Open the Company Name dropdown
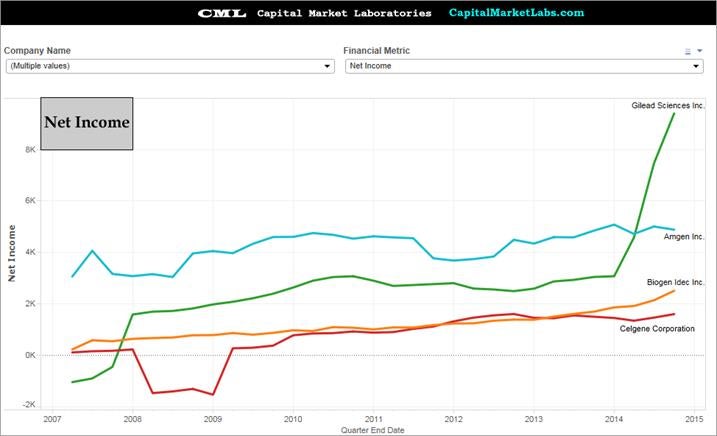The width and height of the screenshot is (717, 436). [x=170, y=66]
